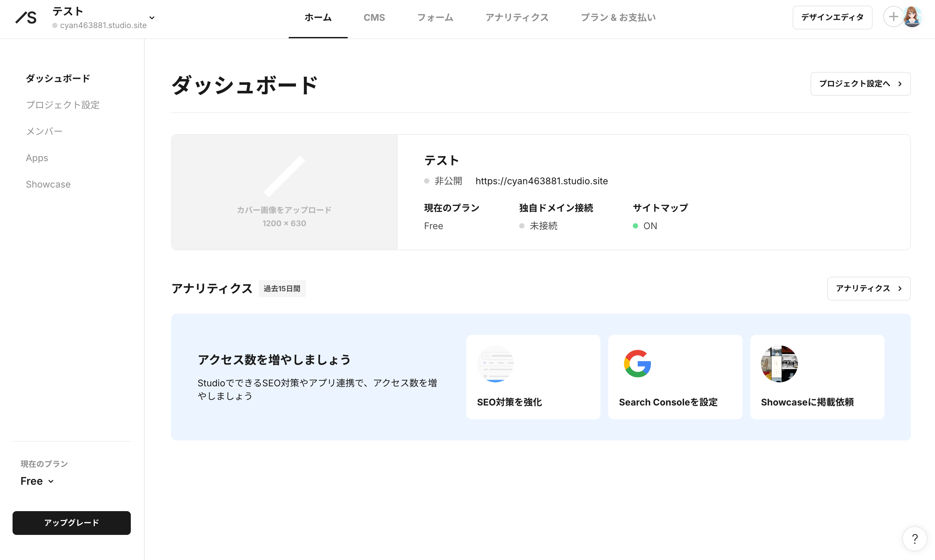Open the help question mark button
Viewport: 935px width, 560px height.
pyautogui.click(x=915, y=539)
